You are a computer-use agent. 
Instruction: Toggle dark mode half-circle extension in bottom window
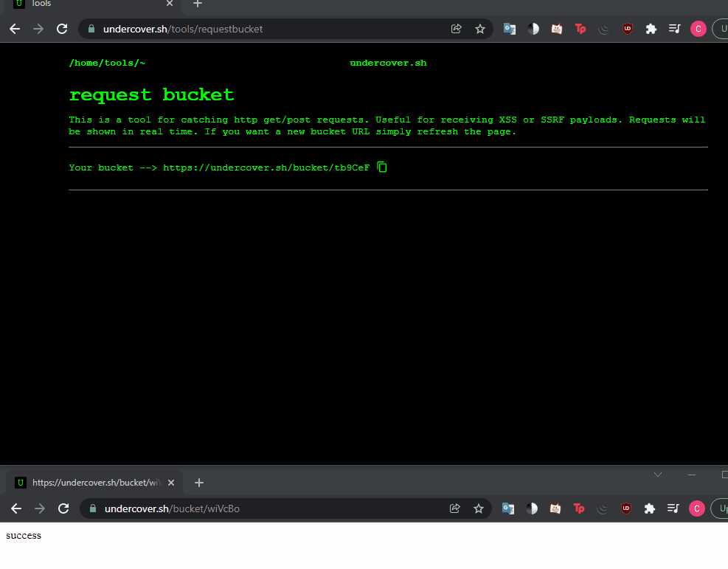tap(532, 508)
